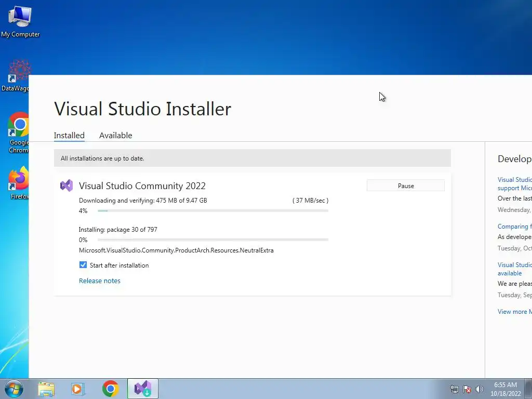
Task: Open Chrome from the taskbar
Action: (110, 389)
